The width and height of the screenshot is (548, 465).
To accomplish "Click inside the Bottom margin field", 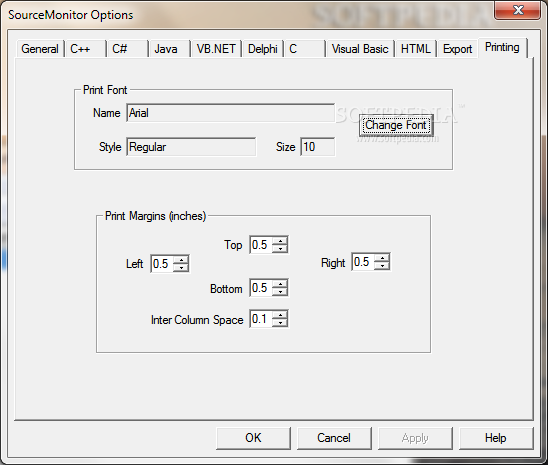I will pos(261,288).
